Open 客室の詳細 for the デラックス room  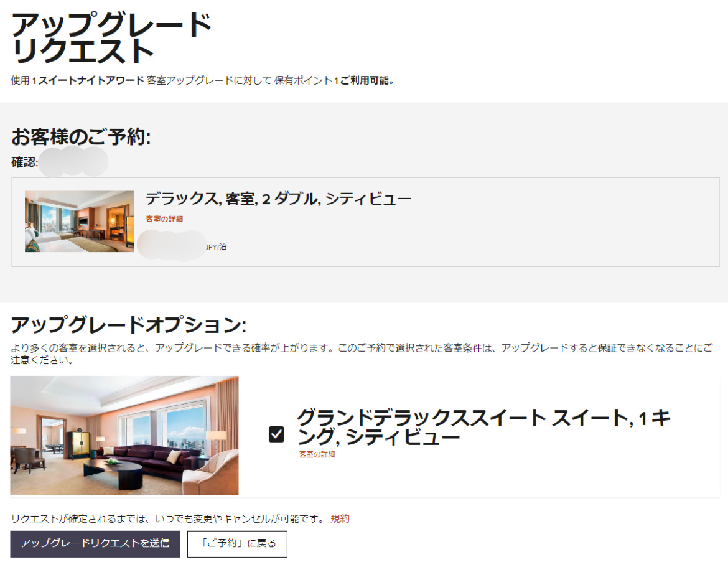pos(164,219)
